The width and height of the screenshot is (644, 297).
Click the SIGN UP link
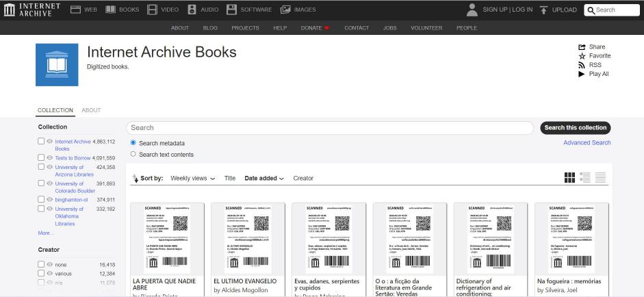pos(495,10)
